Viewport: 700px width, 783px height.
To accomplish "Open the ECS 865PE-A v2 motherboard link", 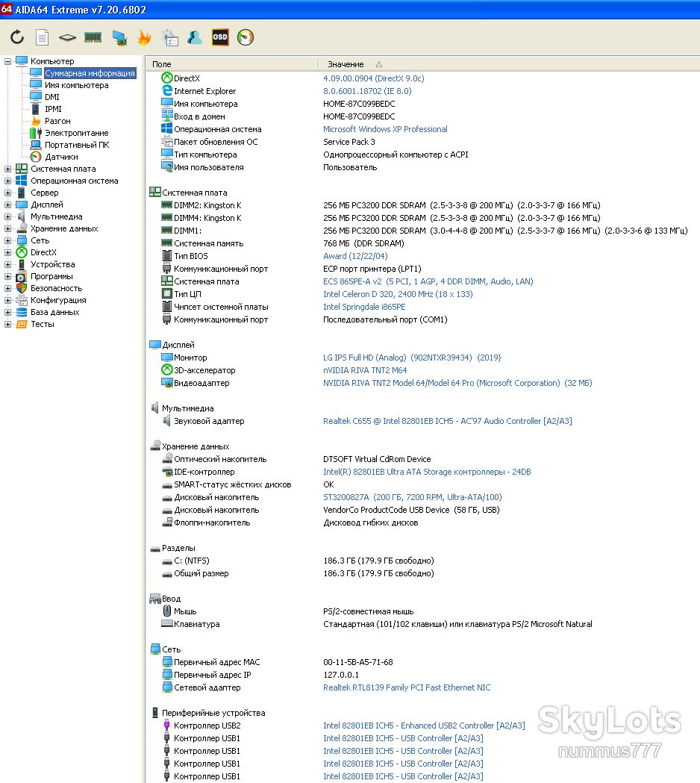I will coord(428,281).
